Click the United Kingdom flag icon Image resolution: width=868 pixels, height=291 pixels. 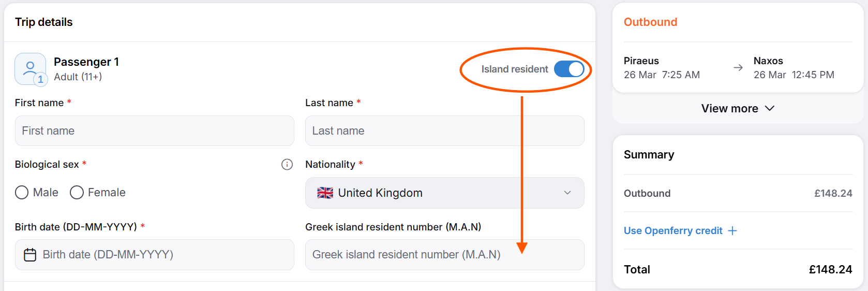click(x=325, y=193)
